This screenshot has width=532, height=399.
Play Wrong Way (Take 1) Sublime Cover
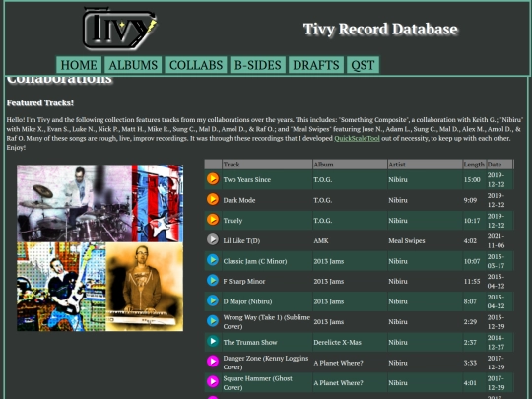(x=213, y=321)
